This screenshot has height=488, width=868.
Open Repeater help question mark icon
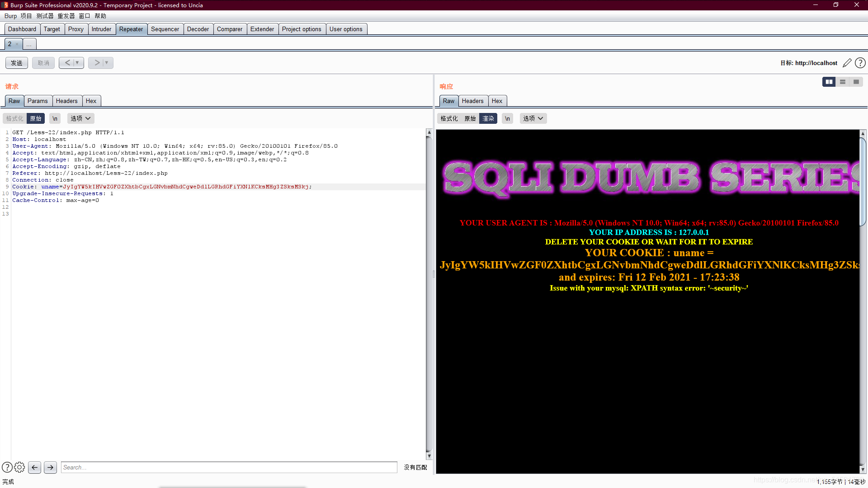tap(860, 63)
